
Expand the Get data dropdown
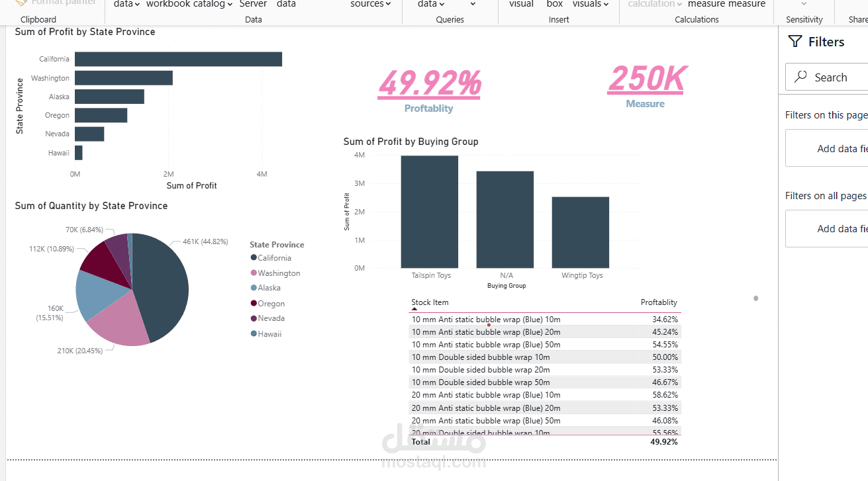(136, 4)
